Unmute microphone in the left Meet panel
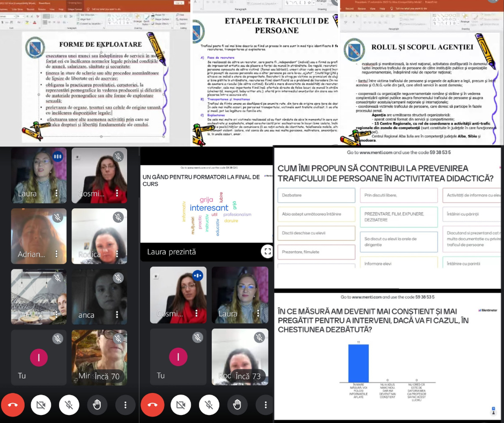This screenshot has height=423, width=504. [x=69, y=404]
